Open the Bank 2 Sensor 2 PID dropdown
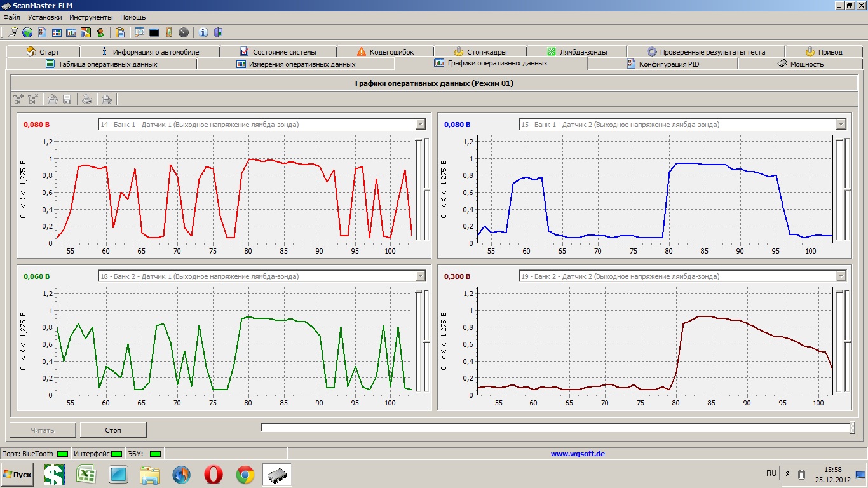Screen dimensions: 868x488 tap(841, 276)
